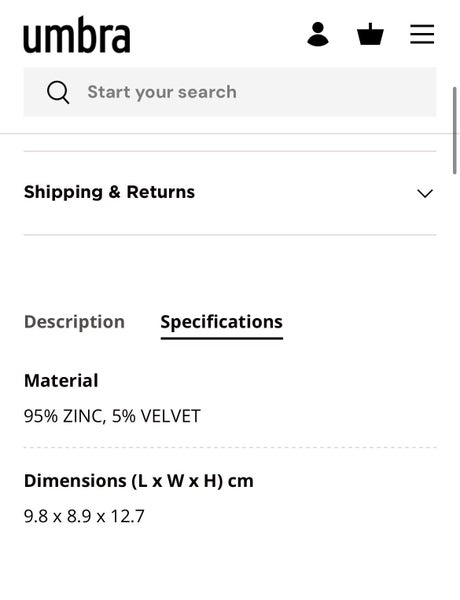This screenshot has width=460, height=600.
Task: Click the 12.7 height dimension value
Action: [127, 516]
